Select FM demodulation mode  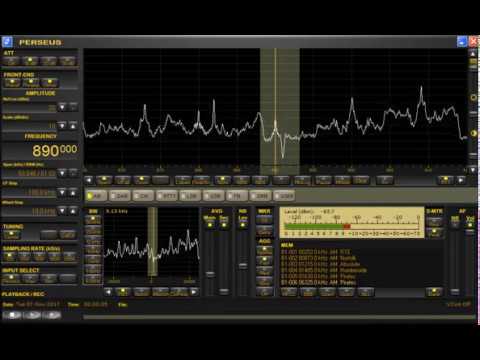pos(237,196)
